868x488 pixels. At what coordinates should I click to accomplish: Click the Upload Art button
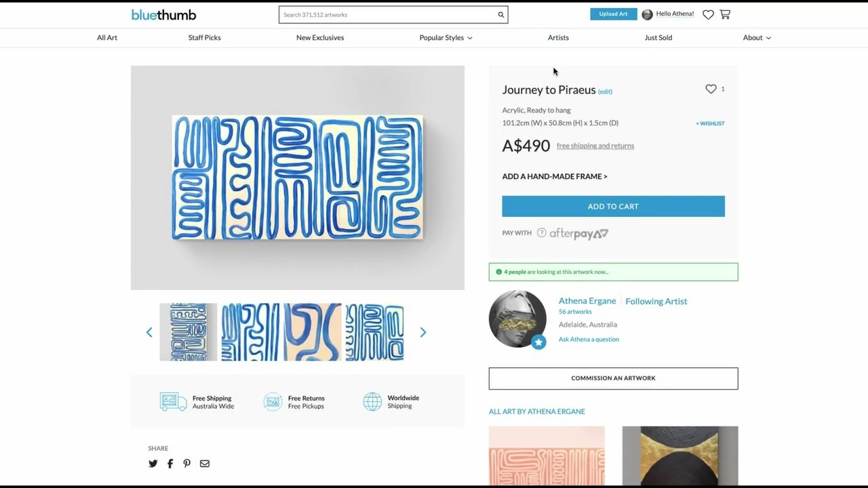(x=613, y=14)
